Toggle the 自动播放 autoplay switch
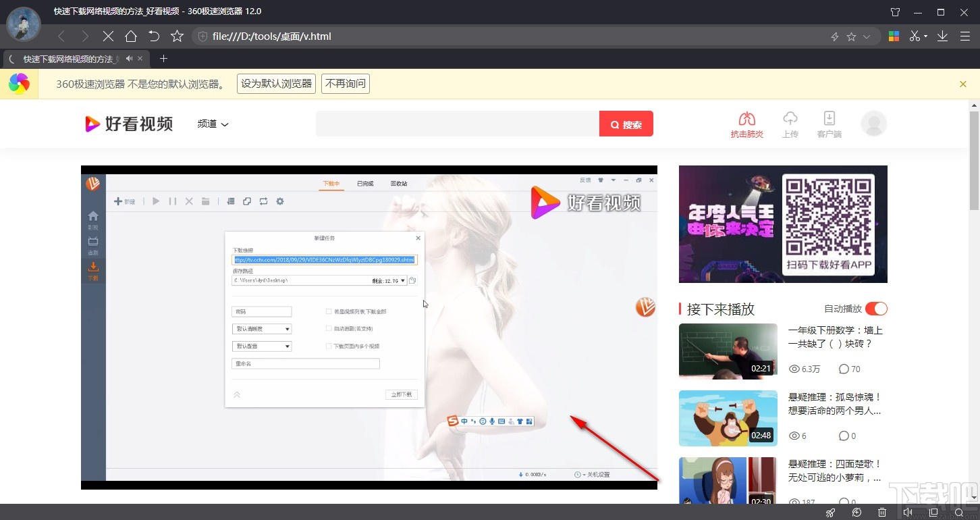Viewport: 980px width, 520px height. coord(876,309)
